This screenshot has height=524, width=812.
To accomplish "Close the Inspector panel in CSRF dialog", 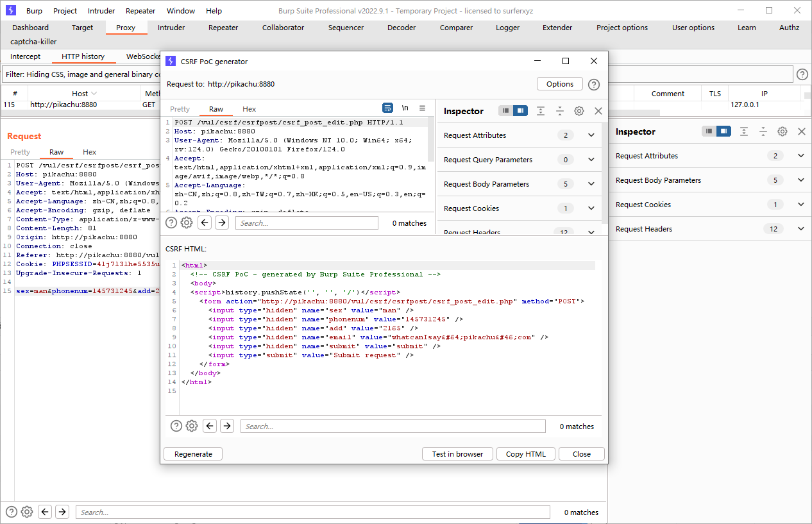I will click(598, 111).
